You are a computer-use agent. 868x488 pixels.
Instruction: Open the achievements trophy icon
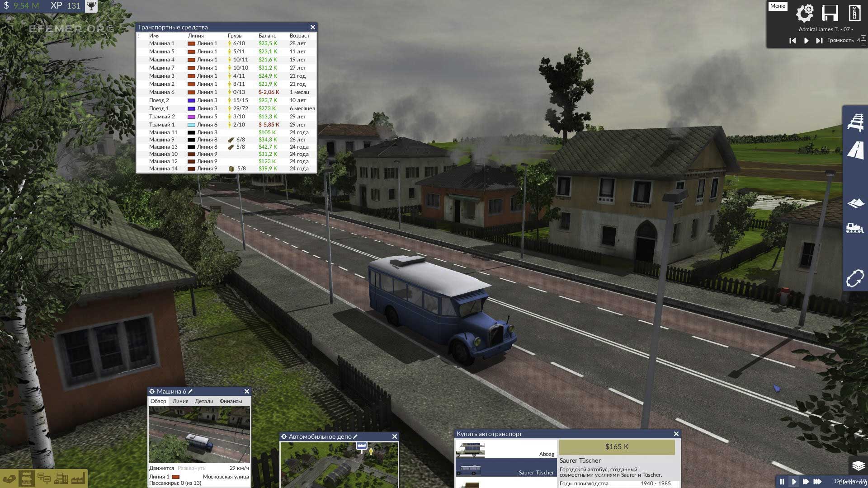click(x=91, y=6)
